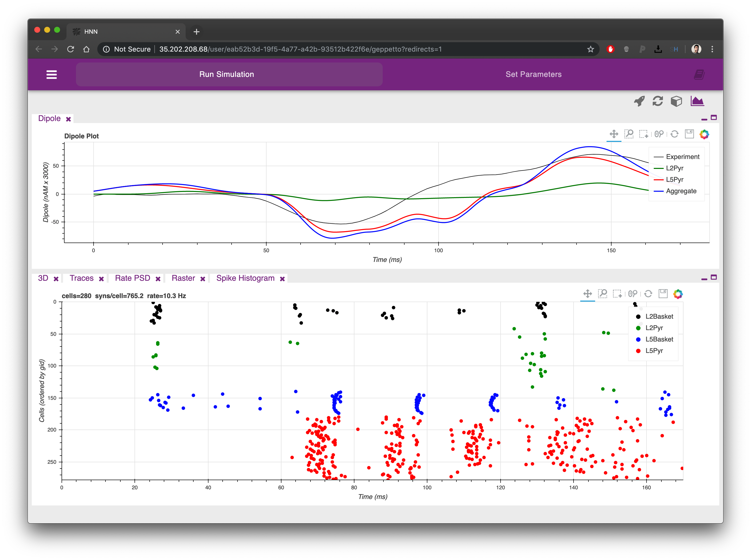Click the gray refresh arrows icon
751x560 pixels.
tap(658, 101)
